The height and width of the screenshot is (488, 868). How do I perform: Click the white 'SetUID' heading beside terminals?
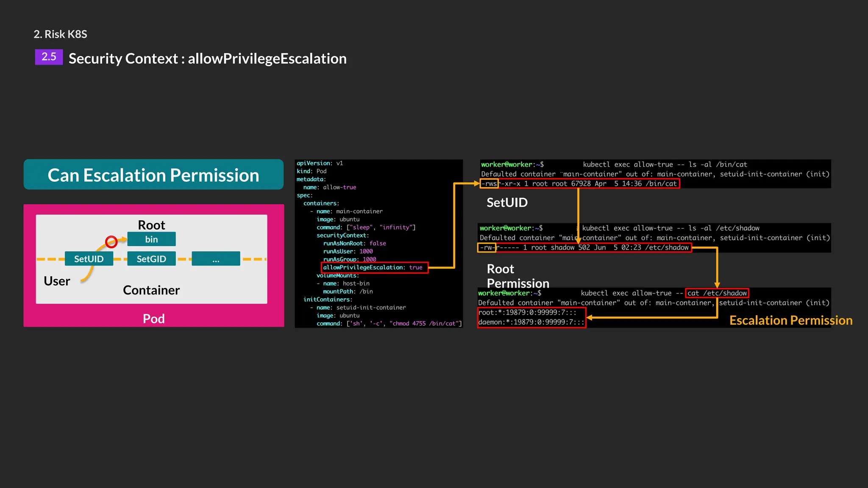[507, 202]
